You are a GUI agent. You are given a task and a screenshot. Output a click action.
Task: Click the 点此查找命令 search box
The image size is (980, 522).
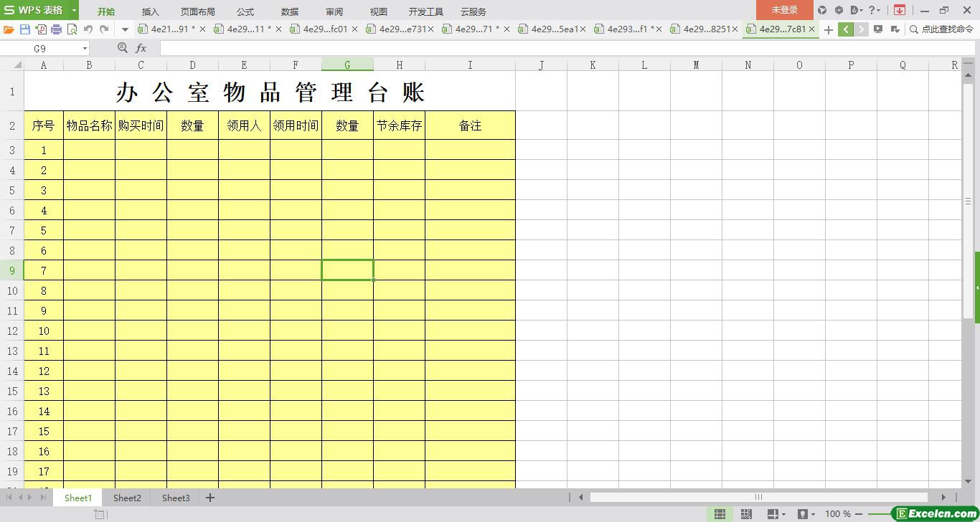coord(941,29)
